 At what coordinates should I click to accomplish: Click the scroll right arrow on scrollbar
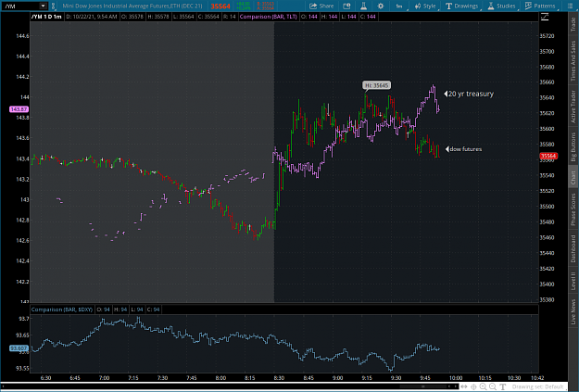[x=455, y=386]
